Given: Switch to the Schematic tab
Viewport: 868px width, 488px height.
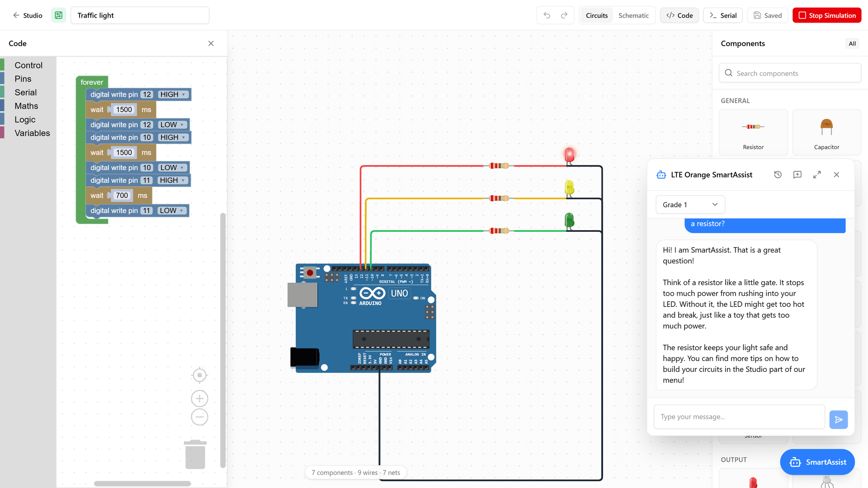Looking at the screenshot, I should [633, 15].
